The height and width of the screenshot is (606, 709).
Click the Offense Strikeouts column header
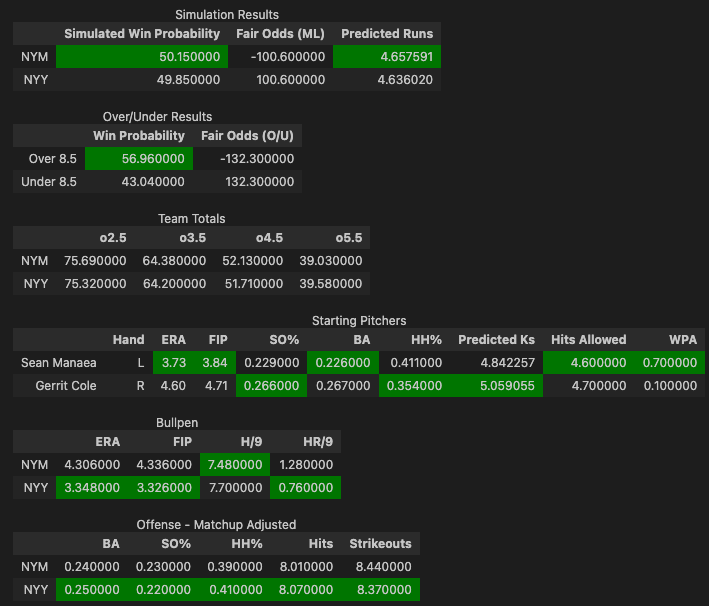click(x=380, y=544)
